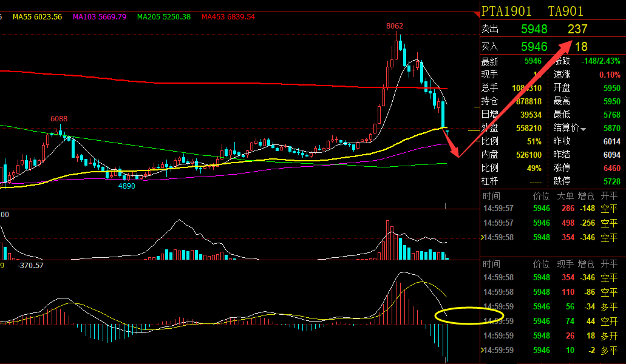Click the arrow marker beside the last tick row
Screen dimensions: 626x364
pyautogui.click(x=483, y=350)
